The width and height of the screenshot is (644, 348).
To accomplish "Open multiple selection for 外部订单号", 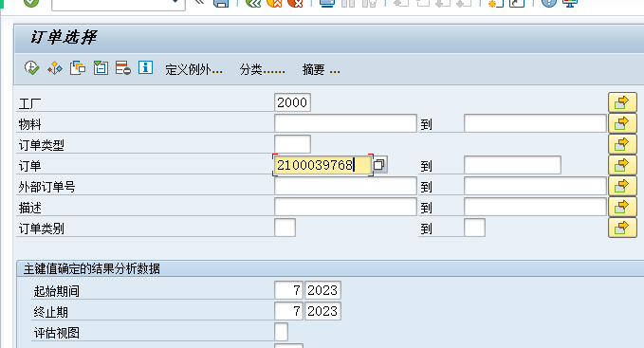I will 622,186.
